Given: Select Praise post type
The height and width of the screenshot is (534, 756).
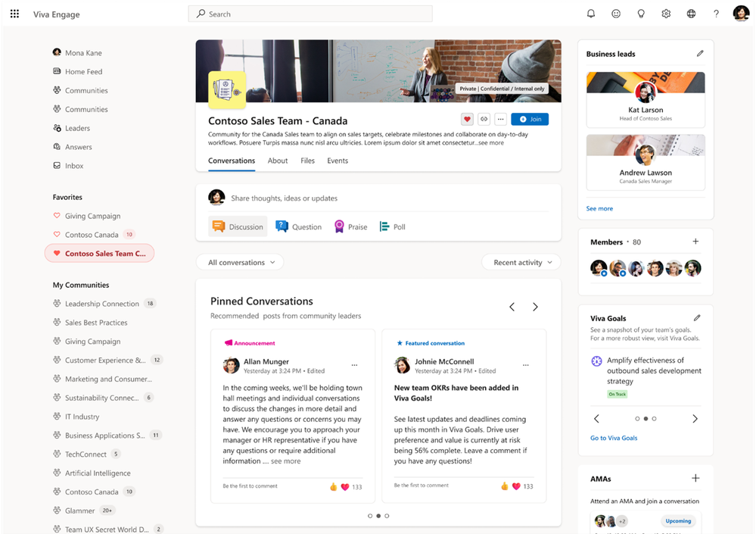Looking at the screenshot, I should click(x=350, y=226).
